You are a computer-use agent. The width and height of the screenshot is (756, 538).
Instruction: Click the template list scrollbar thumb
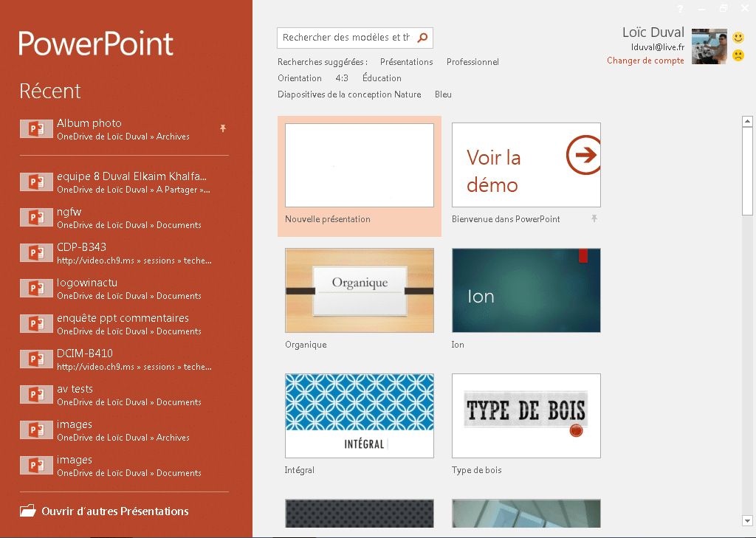[747, 170]
